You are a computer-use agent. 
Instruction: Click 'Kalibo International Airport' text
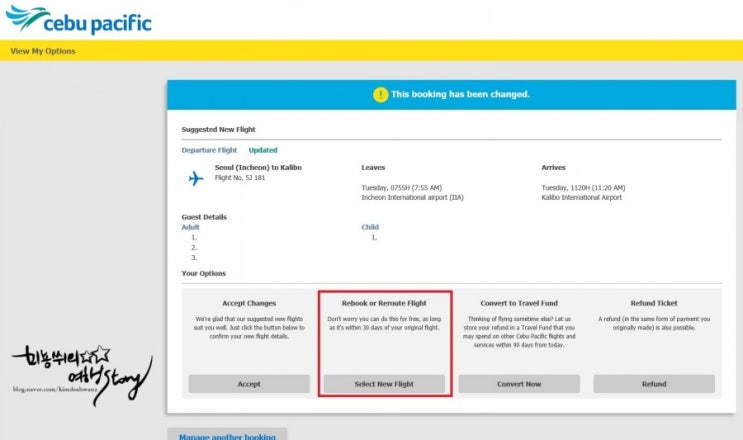point(581,198)
